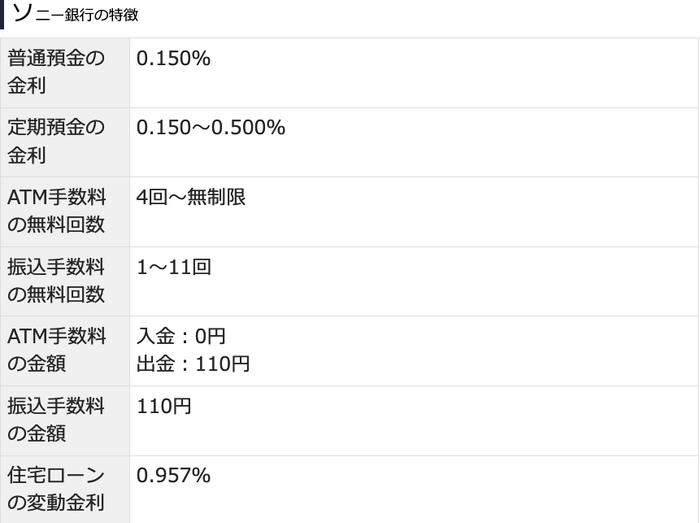Click the 0.150% value for 普通預金
The height and width of the screenshot is (523, 700).
pyautogui.click(x=173, y=59)
